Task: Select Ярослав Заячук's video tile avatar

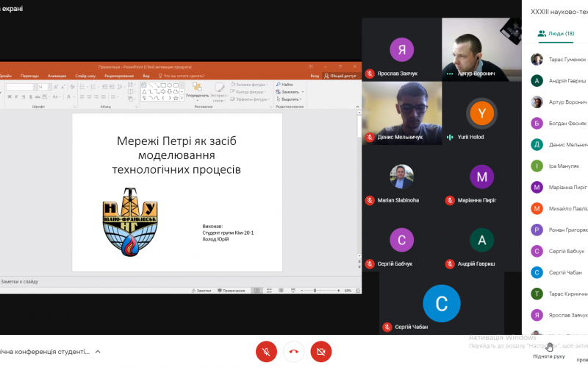Action: [x=401, y=49]
